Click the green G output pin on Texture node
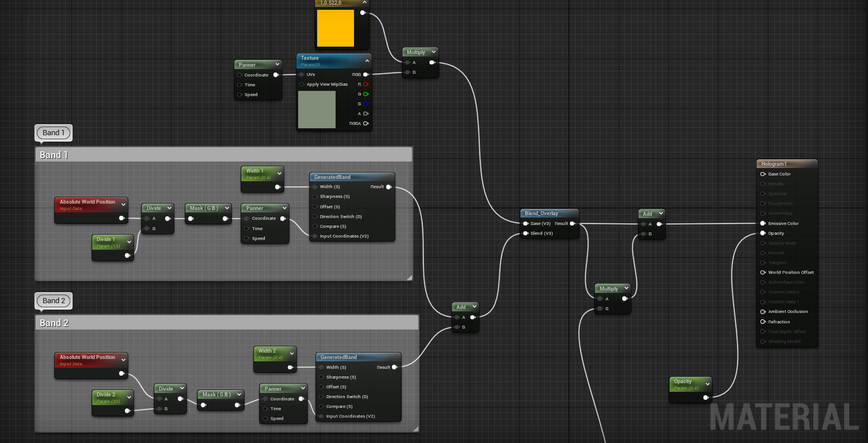The image size is (868, 443). pyautogui.click(x=366, y=94)
